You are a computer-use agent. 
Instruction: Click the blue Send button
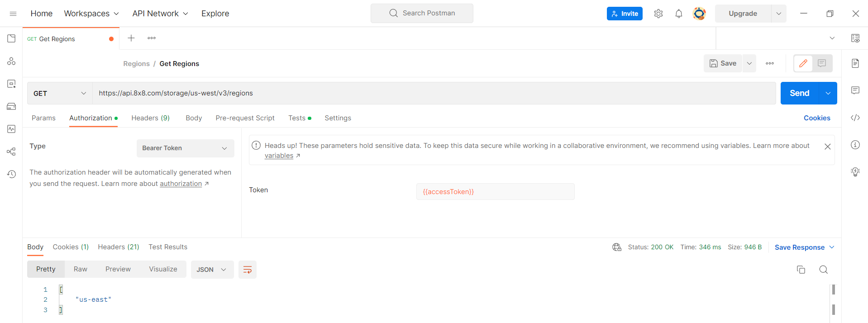(x=800, y=93)
